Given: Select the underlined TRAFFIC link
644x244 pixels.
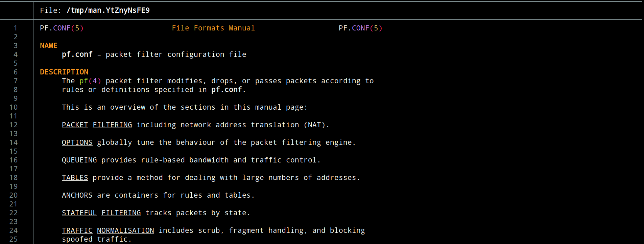Looking at the screenshot, I should (x=77, y=230).
